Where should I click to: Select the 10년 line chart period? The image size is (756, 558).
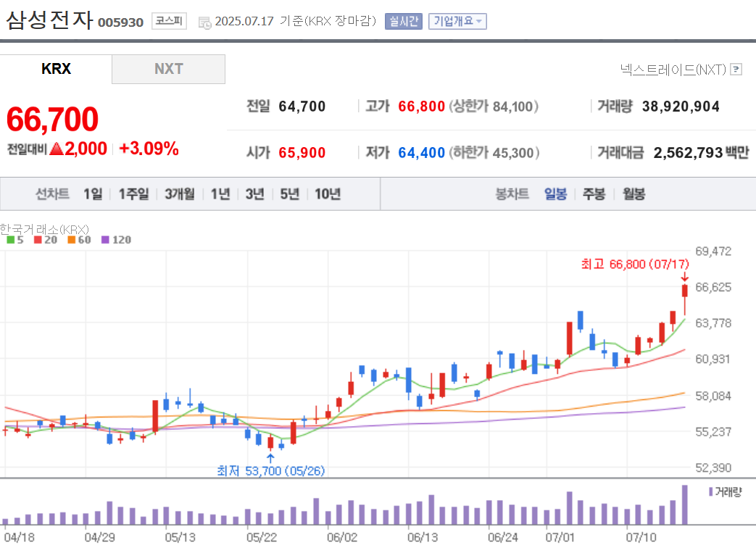pos(328,193)
